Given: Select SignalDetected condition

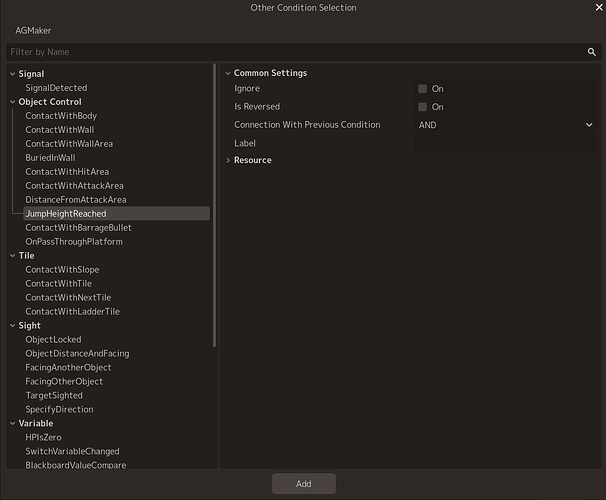Looking at the screenshot, I should pos(56,88).
